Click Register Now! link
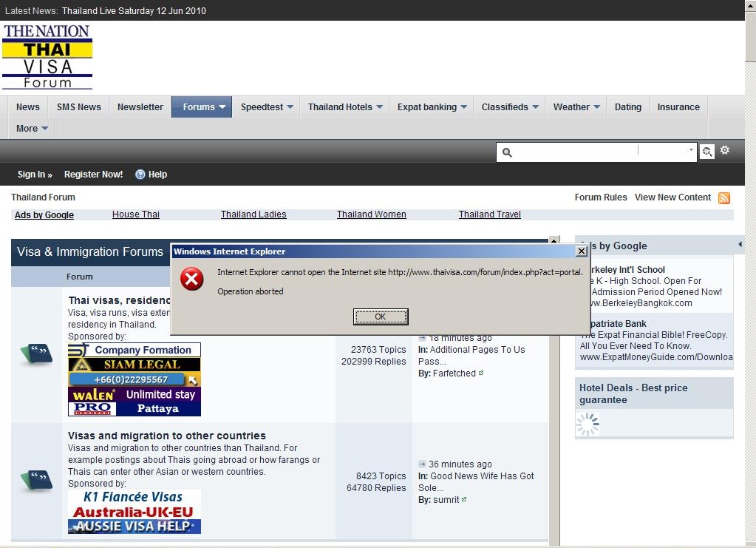The image size is (756, 548). pyautogui.click(x=94, y=174)
